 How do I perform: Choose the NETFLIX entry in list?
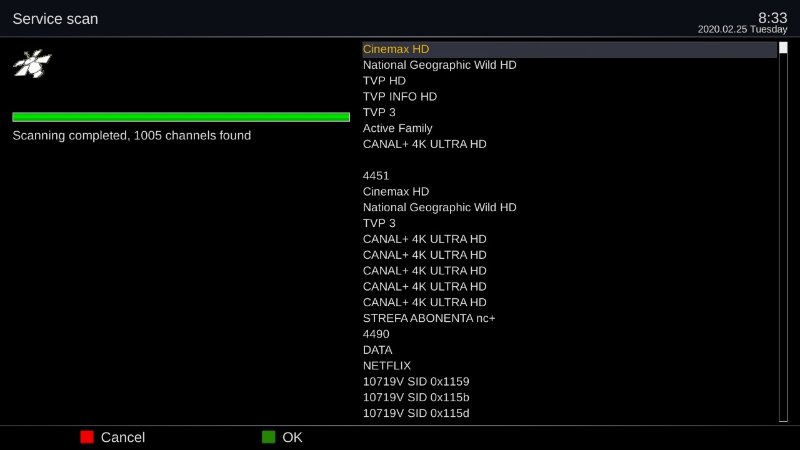pyautogui.click(x=387, y=366)
